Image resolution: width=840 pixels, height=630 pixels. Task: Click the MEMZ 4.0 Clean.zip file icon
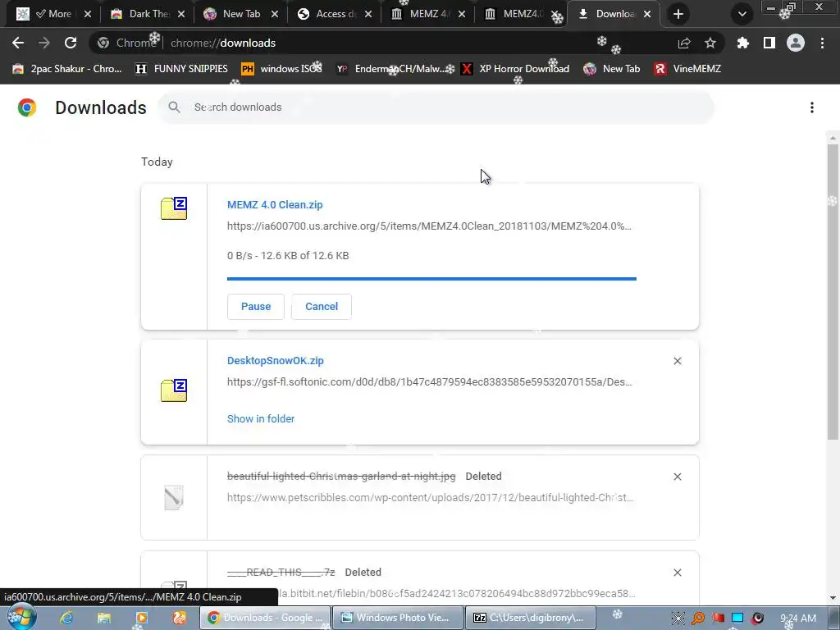coord(174,208)
